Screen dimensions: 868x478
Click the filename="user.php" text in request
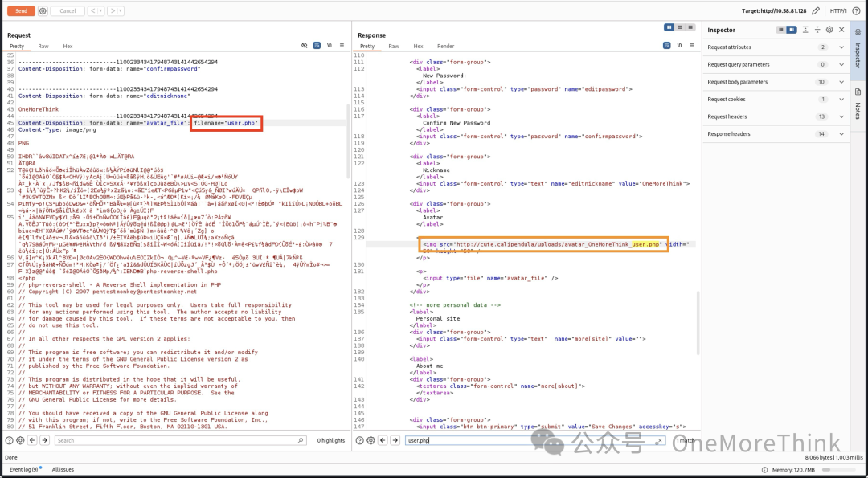click(x=226, y=123)
